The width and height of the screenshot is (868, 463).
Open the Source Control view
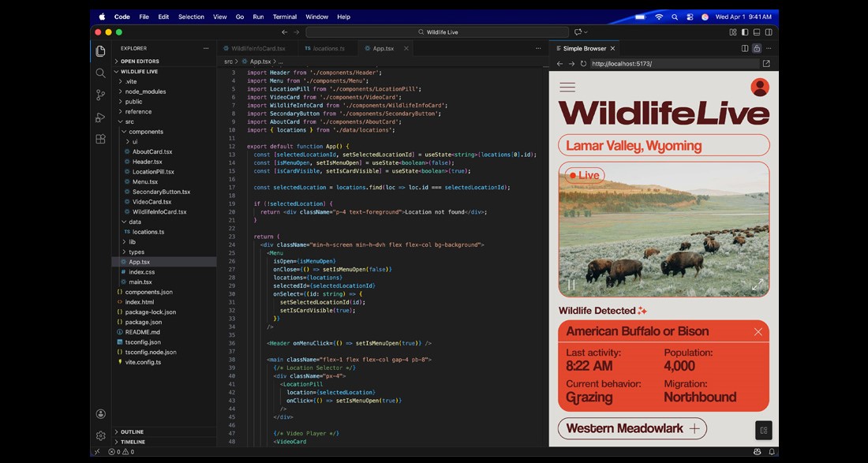click(x=100, y=95)
